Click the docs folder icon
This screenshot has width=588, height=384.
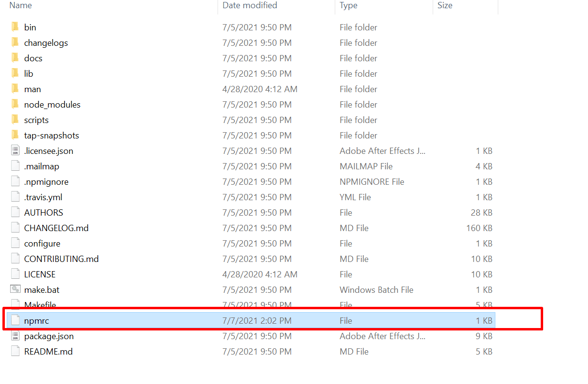pyautogui.click(x=15, y=58)
